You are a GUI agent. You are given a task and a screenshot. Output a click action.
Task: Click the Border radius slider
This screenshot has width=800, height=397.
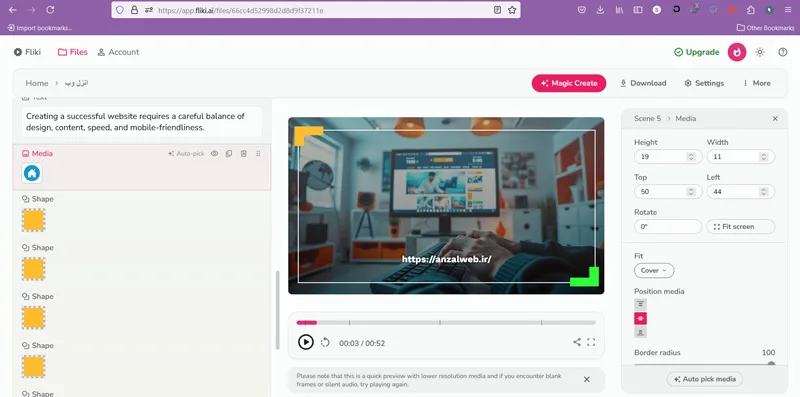coord(704,364)
